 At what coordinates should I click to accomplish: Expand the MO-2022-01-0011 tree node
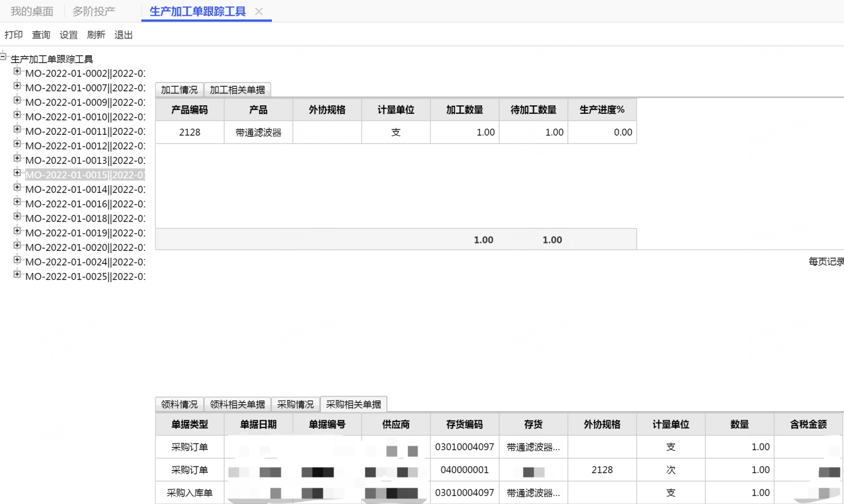click(17, 129)
